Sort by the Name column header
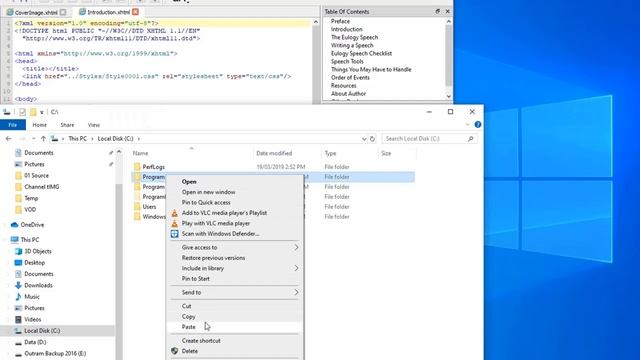This screenshot has height=360, width=640. coord(140,153)
